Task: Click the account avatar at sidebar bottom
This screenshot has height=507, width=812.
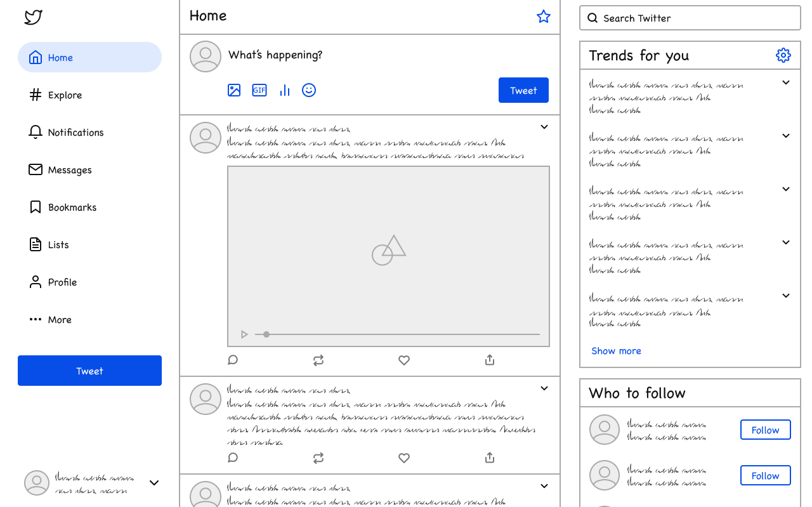Action: [x=37, y=483]
